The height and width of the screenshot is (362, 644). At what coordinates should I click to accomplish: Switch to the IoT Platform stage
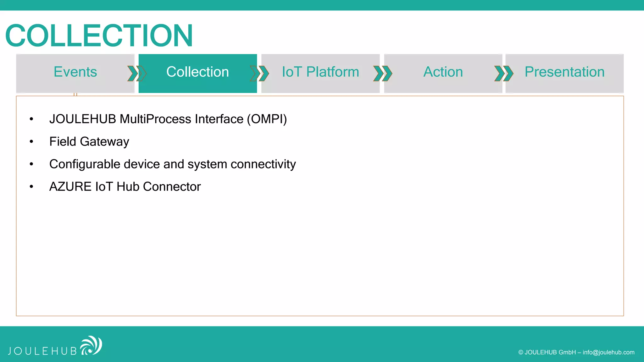[x=320, y=73]
